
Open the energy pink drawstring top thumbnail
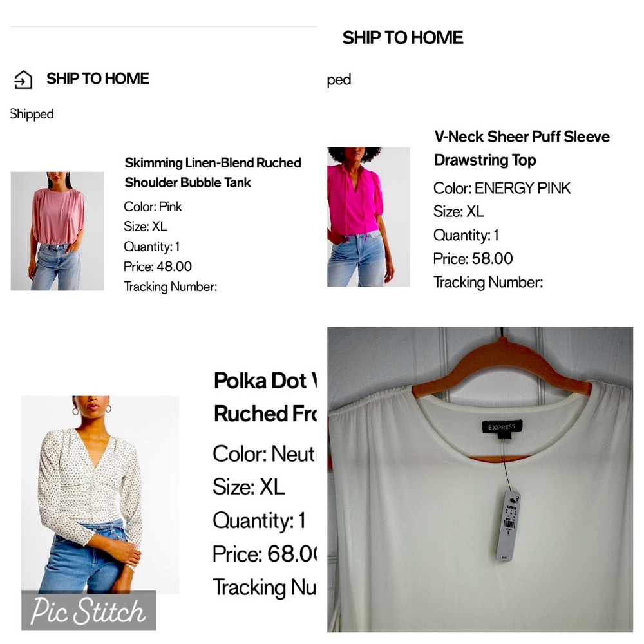coord(368,217)
